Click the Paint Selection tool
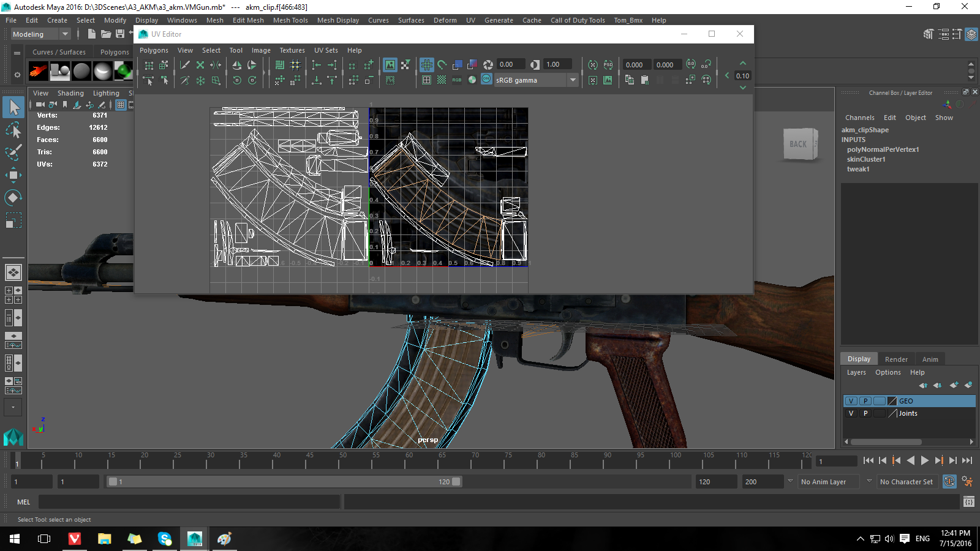The image size is (980, 551). point(13,152)
